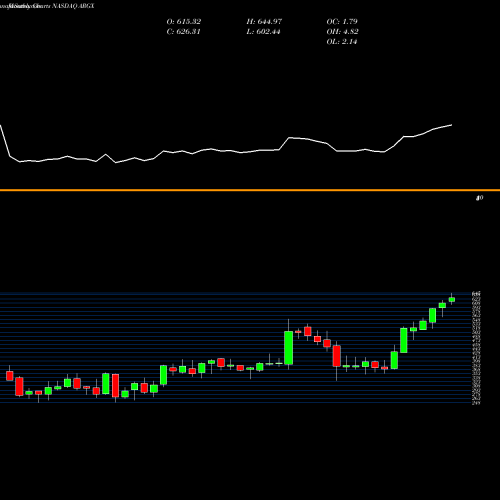This screenshot has height=500, width=500.
Task: Click the 'OC: 1.79' reading
Action: [342, 22]
